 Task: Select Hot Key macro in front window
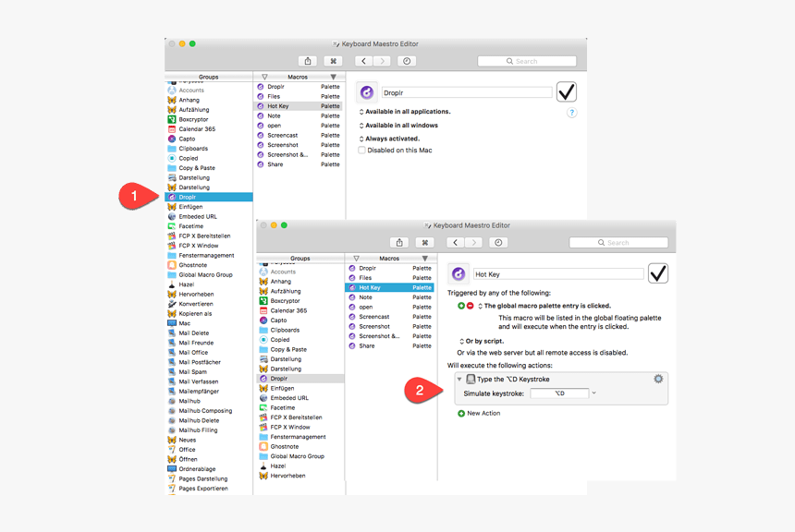click(x=390, y=287)
